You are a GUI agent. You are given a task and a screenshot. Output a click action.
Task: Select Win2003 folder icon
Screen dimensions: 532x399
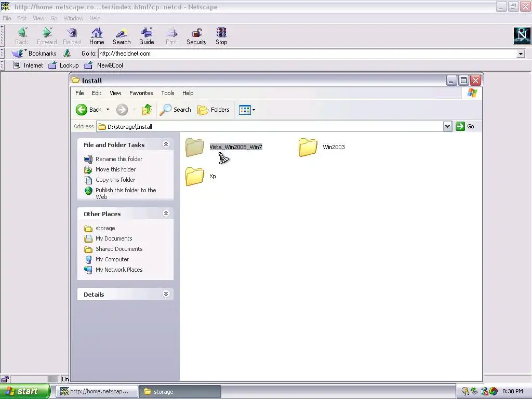[x=308, y=147]
